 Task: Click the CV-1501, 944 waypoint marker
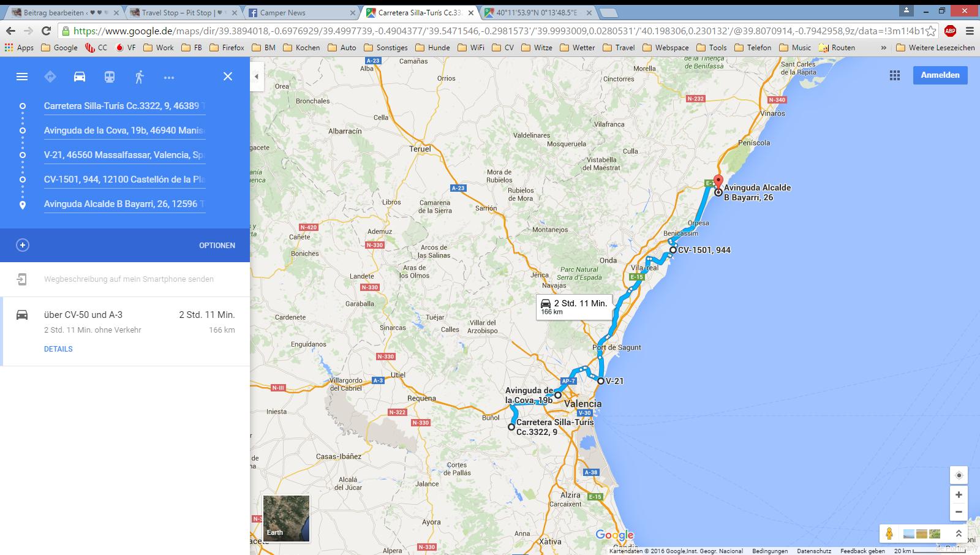tap(673, 250)
